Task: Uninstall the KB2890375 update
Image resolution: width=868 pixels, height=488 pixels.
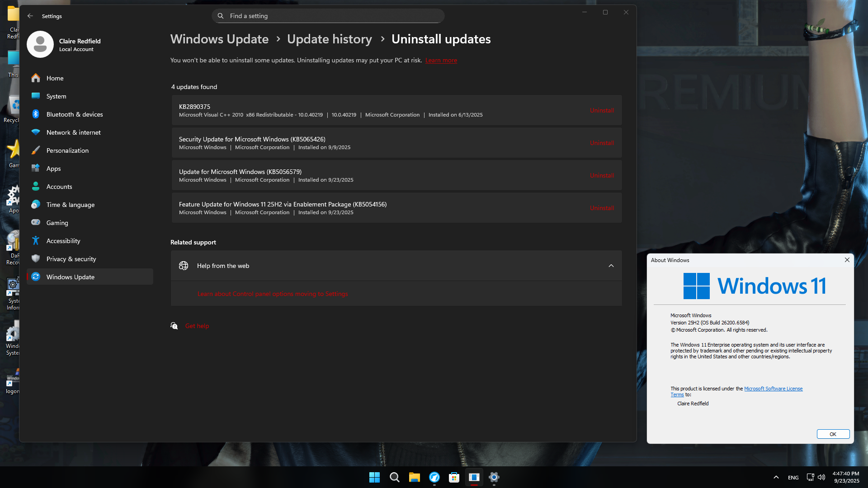Action: (602, 110)
